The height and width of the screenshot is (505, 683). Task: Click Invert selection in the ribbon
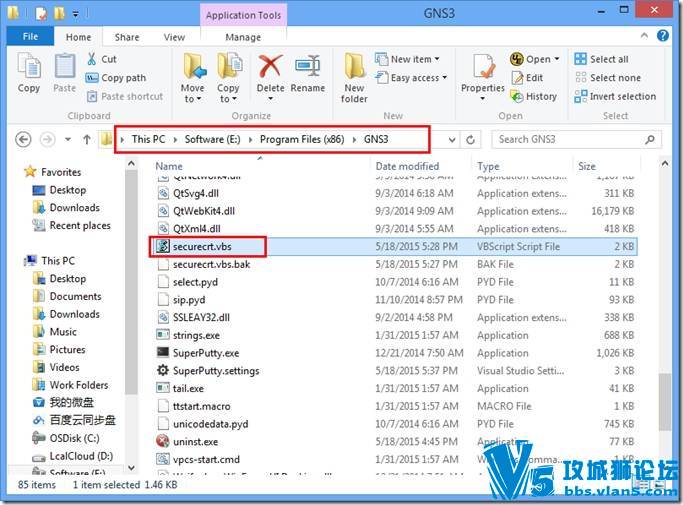(x=615, y=96)
